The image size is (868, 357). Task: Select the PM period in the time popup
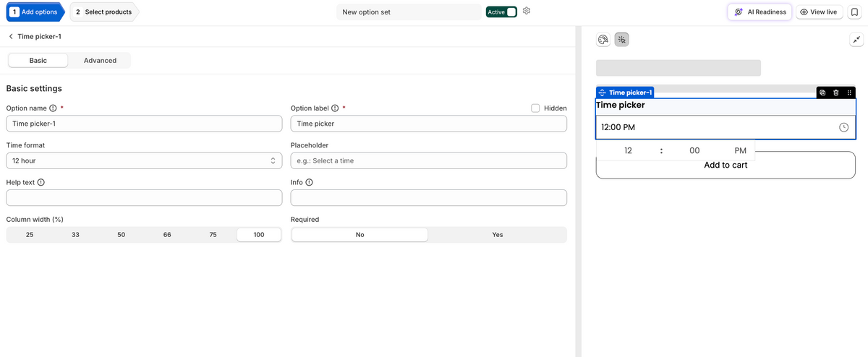click(x=740, y=151)
